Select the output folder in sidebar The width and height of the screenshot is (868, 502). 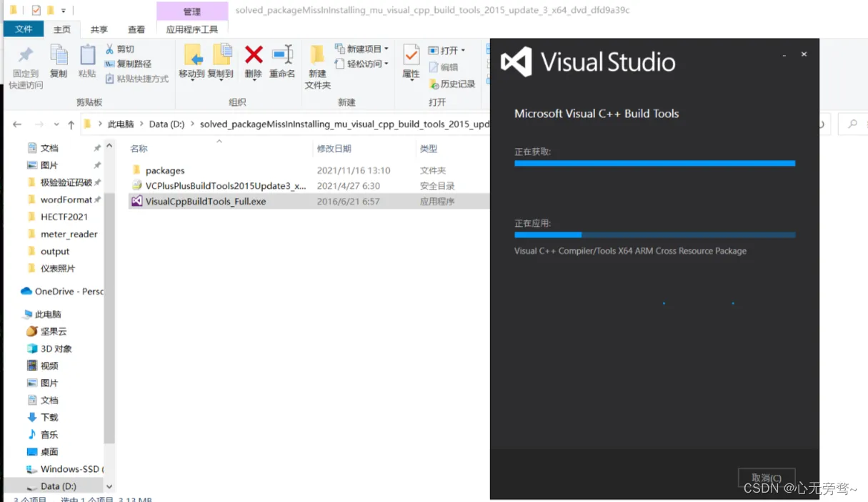[x=55, y=251]
